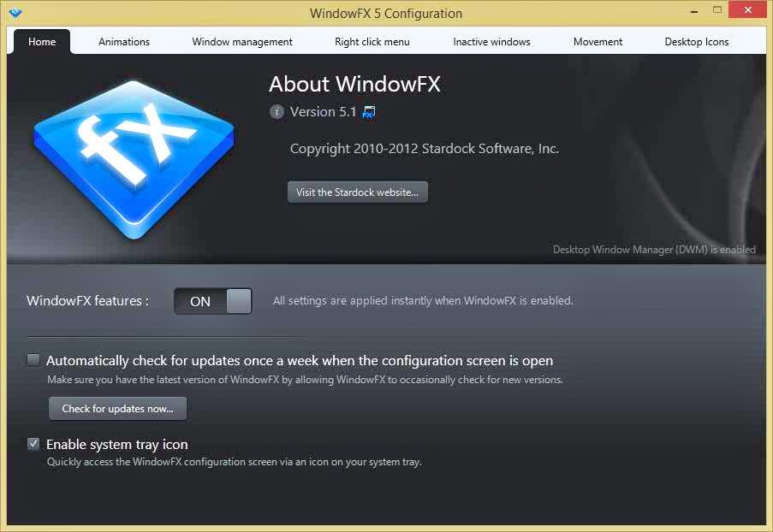773x532 pixels.
Task: Switch to Desktop Icons tab
Action: coord(696,42)
